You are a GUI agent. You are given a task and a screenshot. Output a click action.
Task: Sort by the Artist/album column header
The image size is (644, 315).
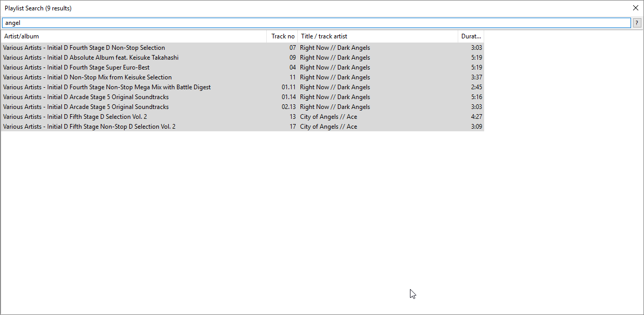(134, 36)
